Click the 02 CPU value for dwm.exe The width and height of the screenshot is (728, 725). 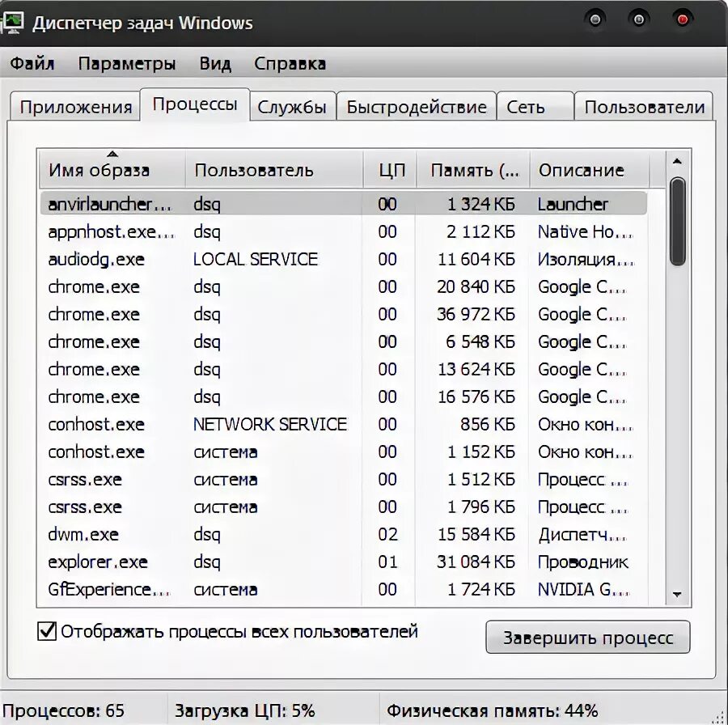click(387, 534)
